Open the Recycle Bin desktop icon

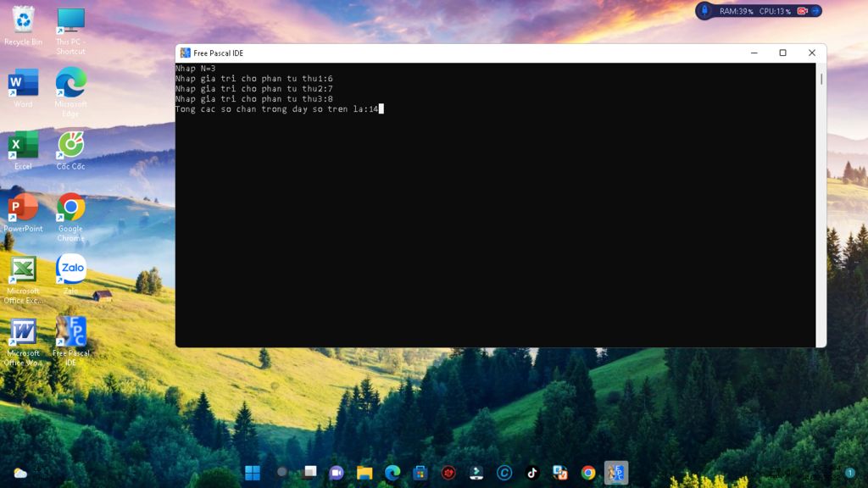pos(23,26)
